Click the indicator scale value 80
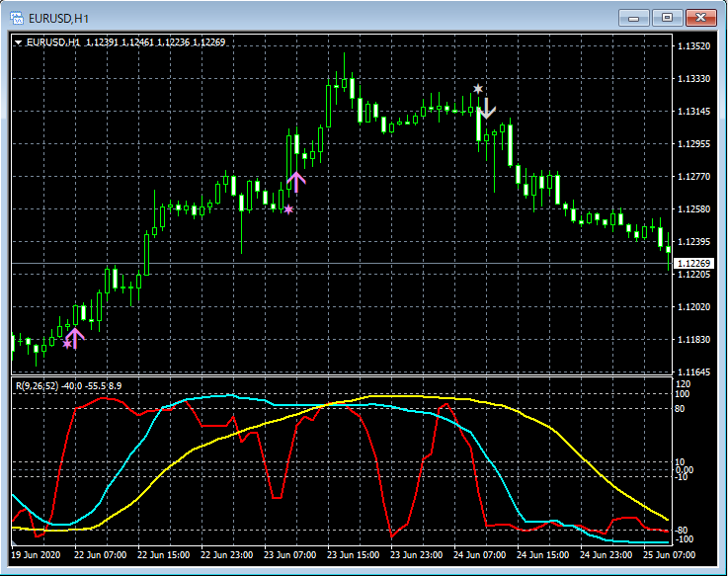 click(x=680, y=409)
